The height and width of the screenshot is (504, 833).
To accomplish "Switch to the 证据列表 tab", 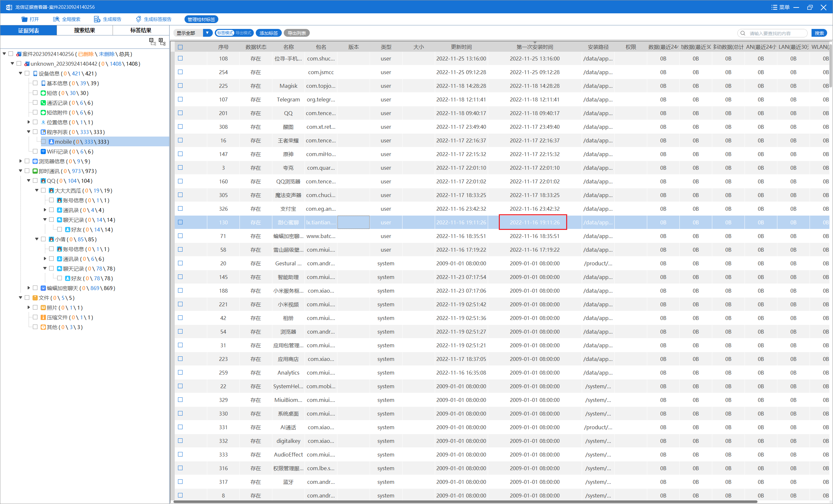I will pyautogui.click(x=28, y=30).
